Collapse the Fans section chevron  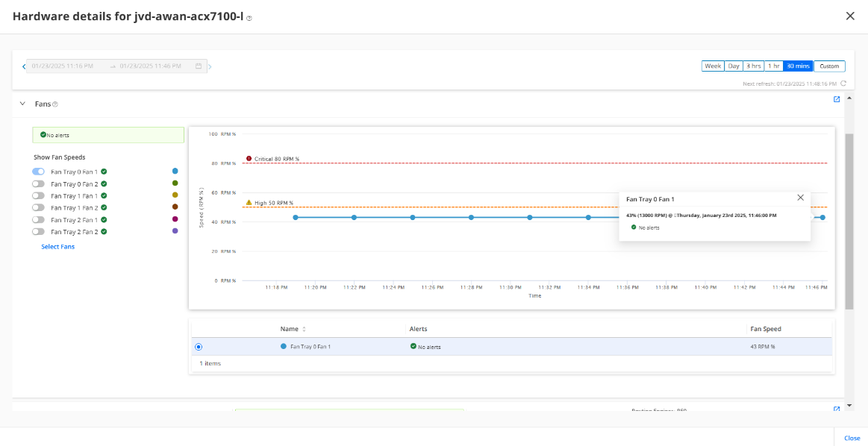[x=22, y=104]
